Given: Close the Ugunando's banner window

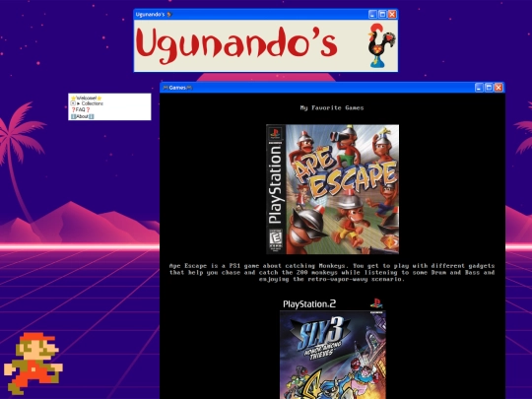Looking at the screenshot, I should coord(392,14).
